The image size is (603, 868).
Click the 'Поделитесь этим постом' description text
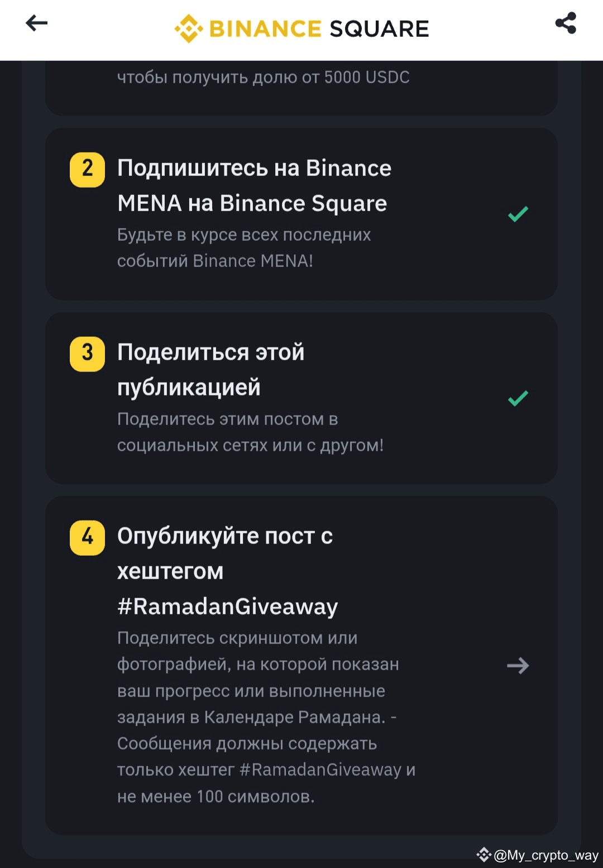click(250, 432)
